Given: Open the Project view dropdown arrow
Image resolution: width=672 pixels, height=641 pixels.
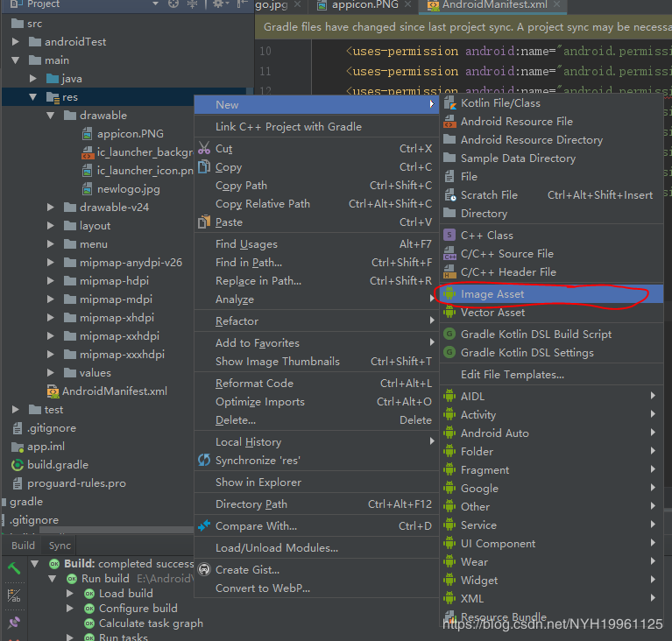Looking at the screenshot, I should (156, 4).
